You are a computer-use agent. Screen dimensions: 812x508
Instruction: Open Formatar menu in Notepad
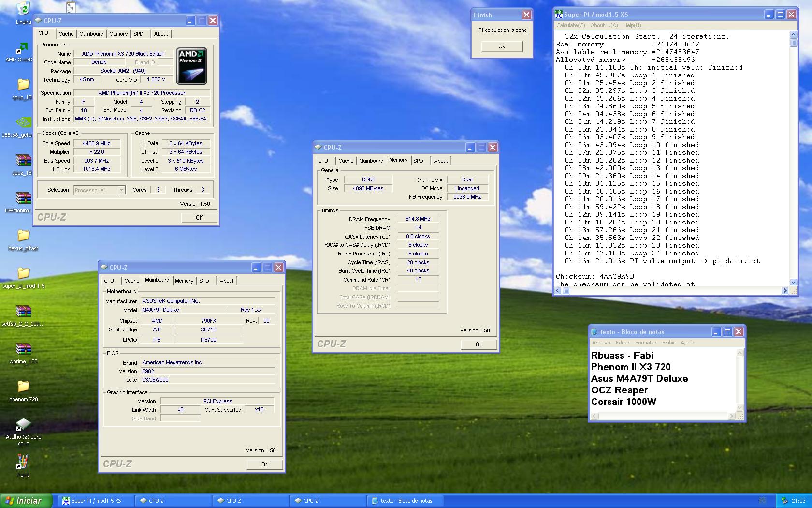pyautogui.click(x=646, y=343)
